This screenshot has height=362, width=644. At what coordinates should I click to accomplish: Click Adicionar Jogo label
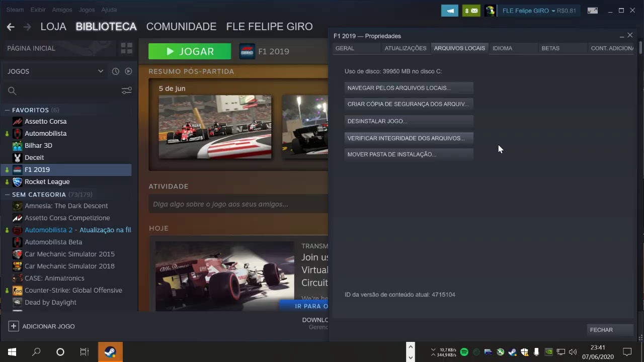(49, 326)
